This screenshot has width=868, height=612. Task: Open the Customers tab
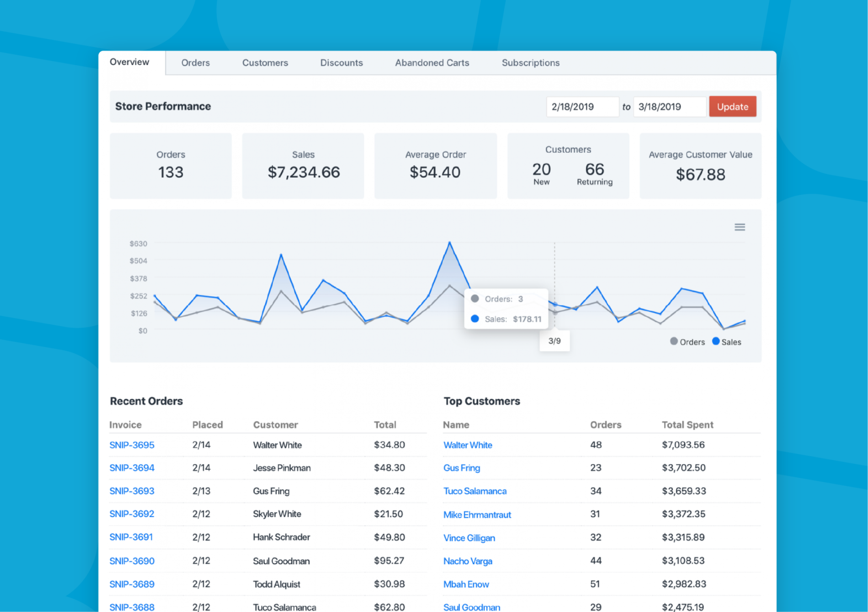(265, 63)
